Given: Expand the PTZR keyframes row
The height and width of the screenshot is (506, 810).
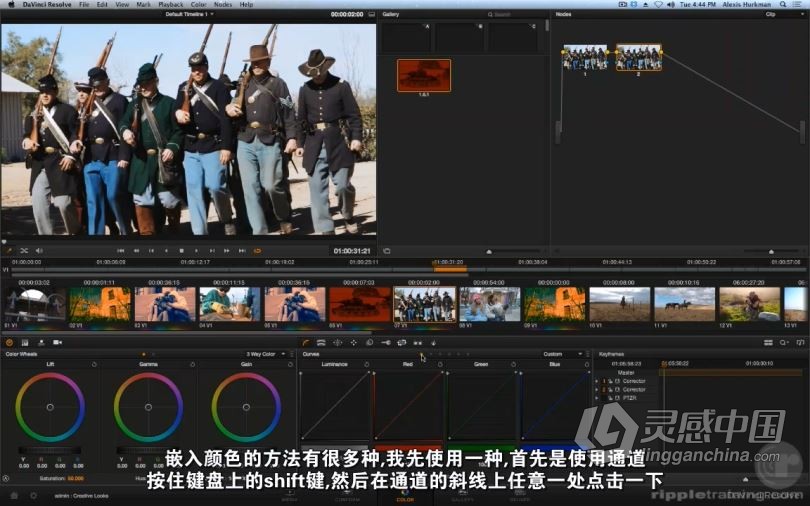Looking at the screenshot, I should click(597, 398).
